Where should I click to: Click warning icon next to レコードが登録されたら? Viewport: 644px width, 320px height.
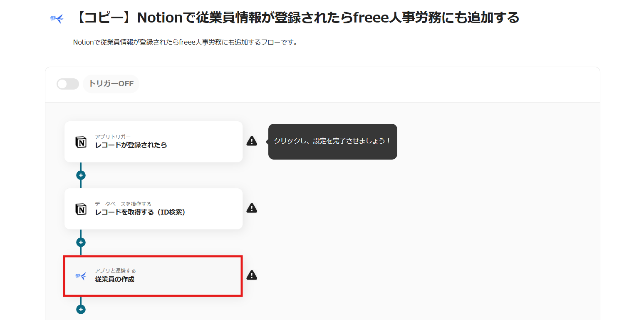coord(252,141)
